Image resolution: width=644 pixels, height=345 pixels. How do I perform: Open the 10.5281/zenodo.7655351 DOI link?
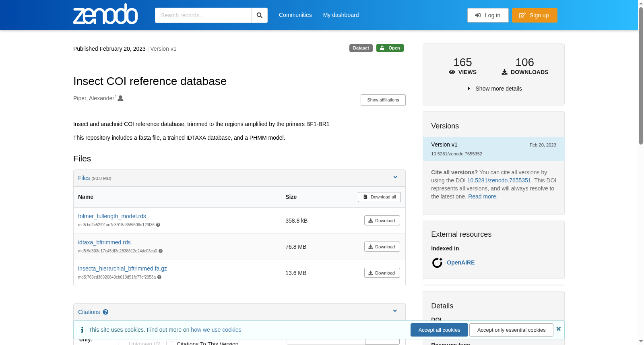499,180
